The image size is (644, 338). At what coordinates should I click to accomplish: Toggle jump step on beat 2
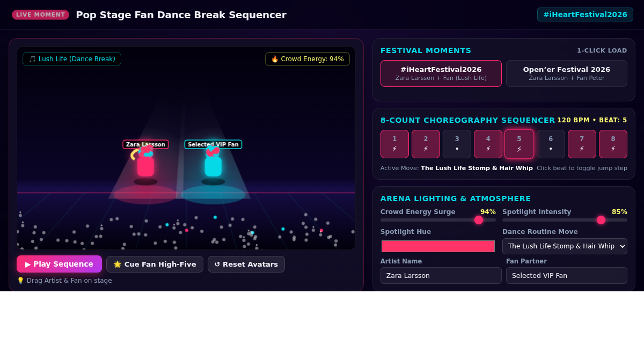[x=426, y=144]
